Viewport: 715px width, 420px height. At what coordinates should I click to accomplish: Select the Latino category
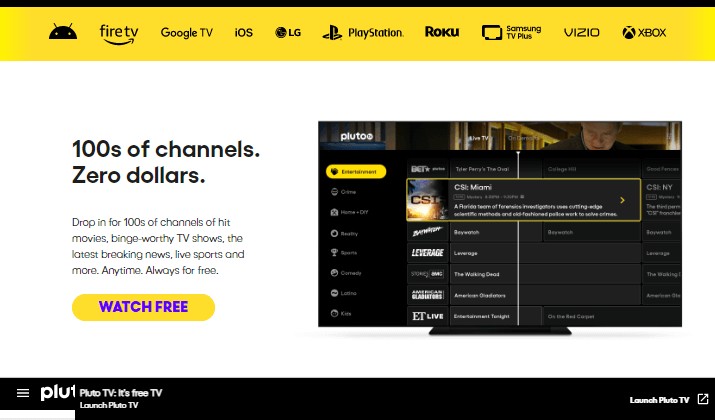pos(344,293)
